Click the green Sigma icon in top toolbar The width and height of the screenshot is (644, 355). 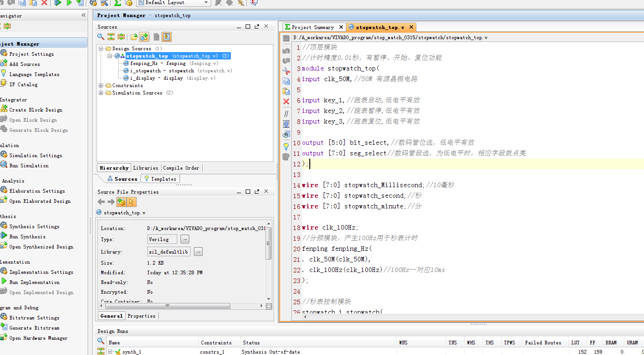117,3
